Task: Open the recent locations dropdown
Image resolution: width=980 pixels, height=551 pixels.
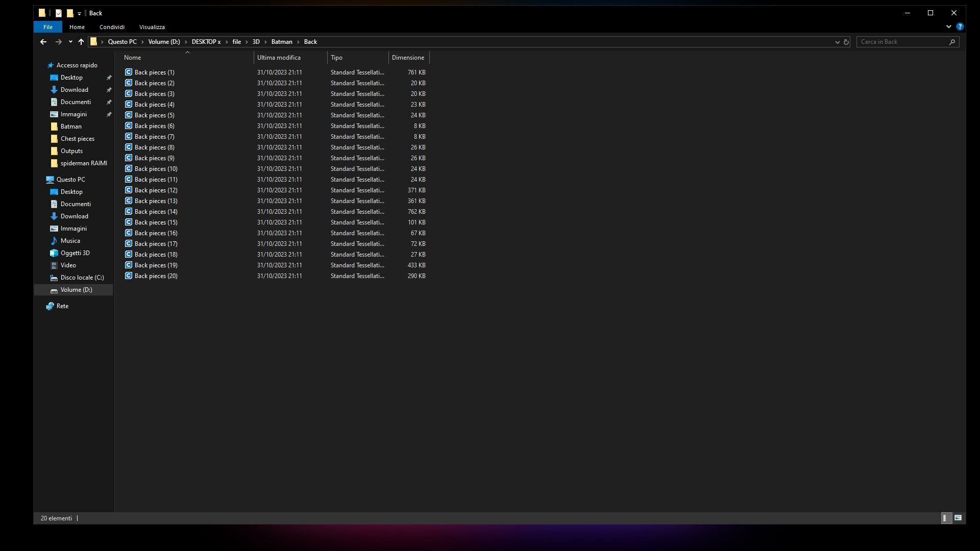Action: 70,42
